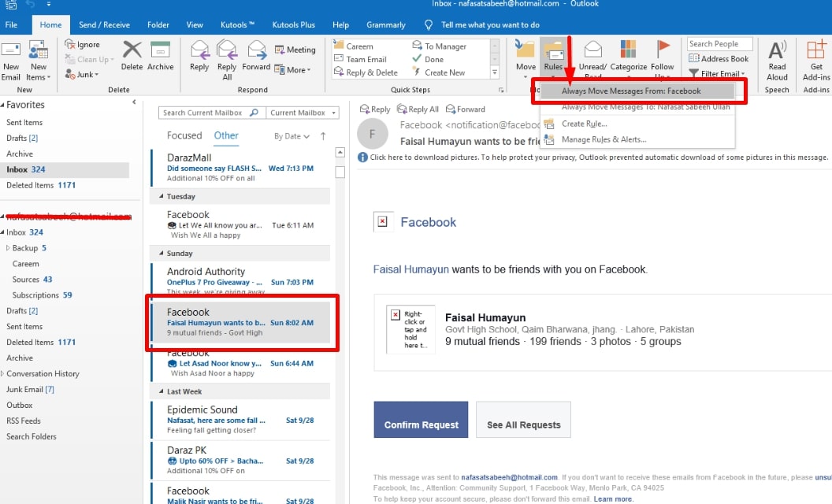Archive the selected message

pyautogui.click(x=160, y=56)
